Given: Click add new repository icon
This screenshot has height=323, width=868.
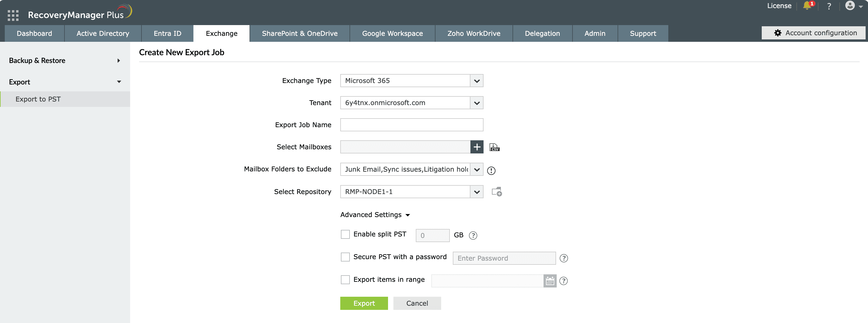Looking at the screenshot, I should pos(496,192).
